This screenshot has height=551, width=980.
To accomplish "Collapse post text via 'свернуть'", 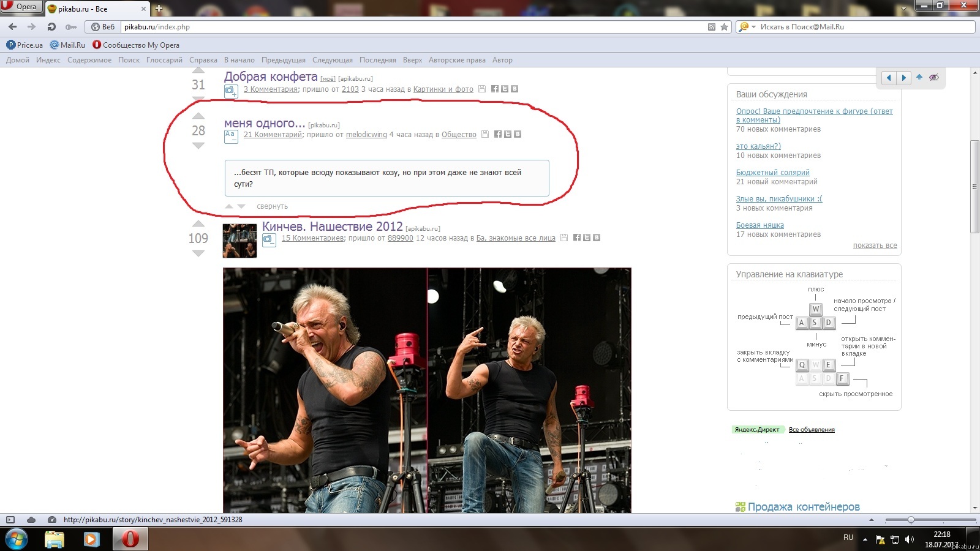I will [x=272, y=206].
